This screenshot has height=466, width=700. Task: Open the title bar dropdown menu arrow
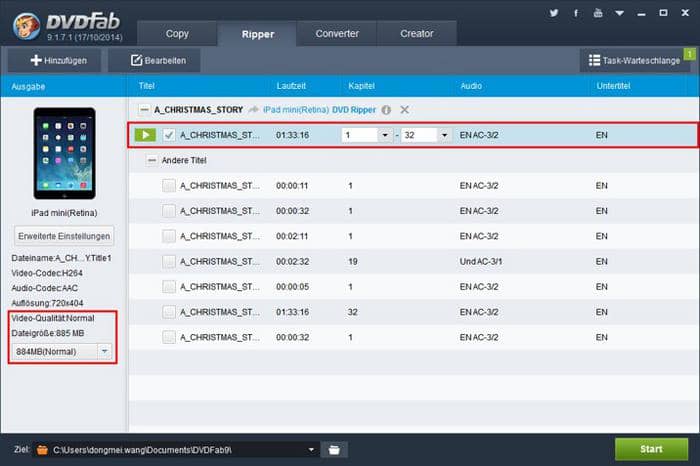(620, 13)
